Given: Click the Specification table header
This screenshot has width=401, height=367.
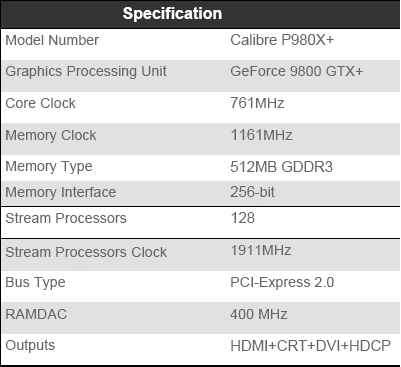Looking at the screenshot, I should click(x=172, y=14).
